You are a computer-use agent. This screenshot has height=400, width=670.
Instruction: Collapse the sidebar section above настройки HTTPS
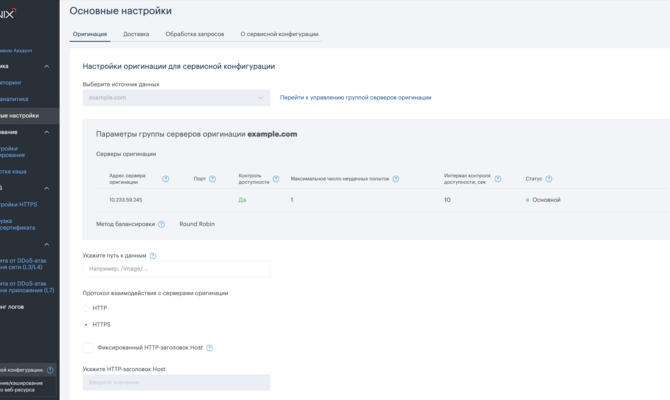[x=46, y=187]
